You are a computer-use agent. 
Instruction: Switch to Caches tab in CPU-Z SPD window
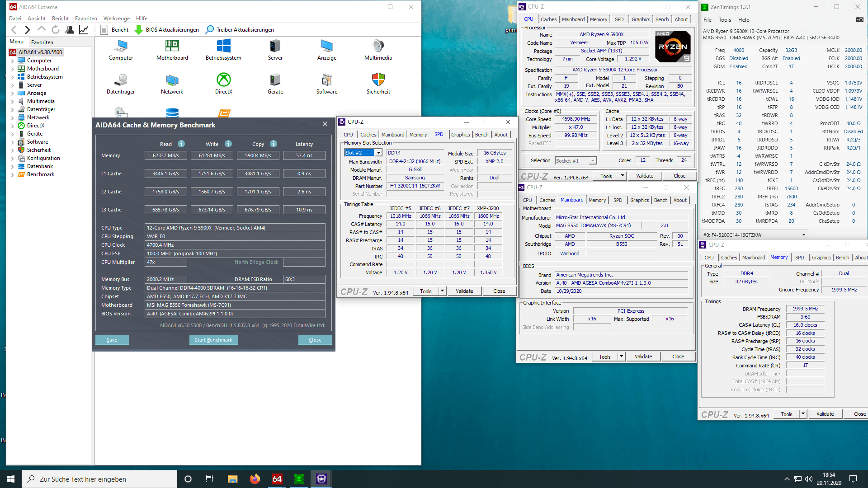tap(368, 135)
